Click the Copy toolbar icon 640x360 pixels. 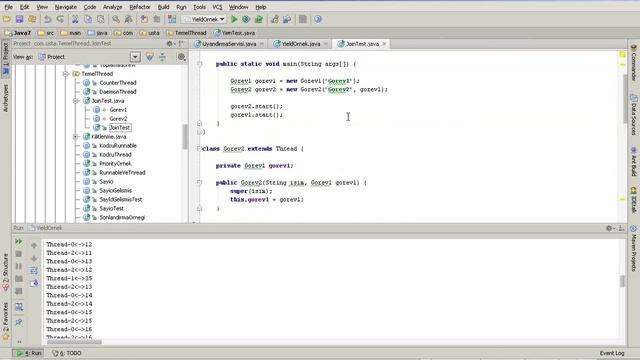[88, 19]
